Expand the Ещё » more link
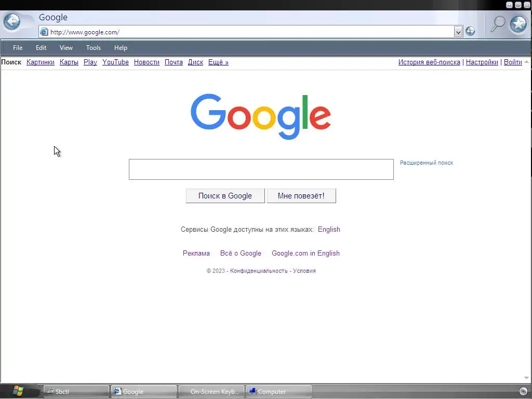Viewport: 532px width, 399px height. pyautogui.click(x=218, y=62)
